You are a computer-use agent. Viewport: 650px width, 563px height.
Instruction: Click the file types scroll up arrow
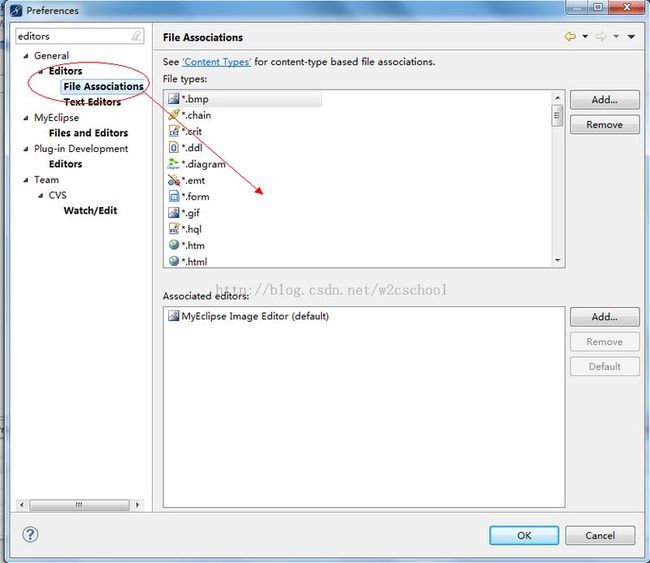click(558, 98)
